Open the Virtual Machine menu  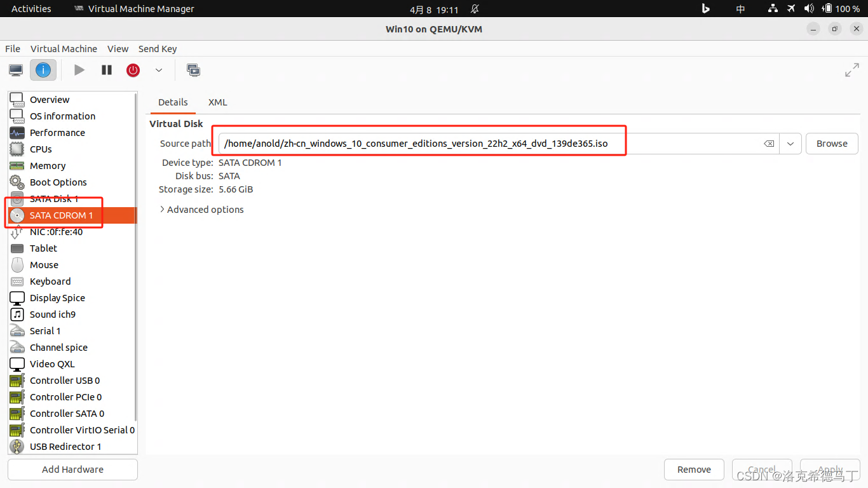(64, 49)
